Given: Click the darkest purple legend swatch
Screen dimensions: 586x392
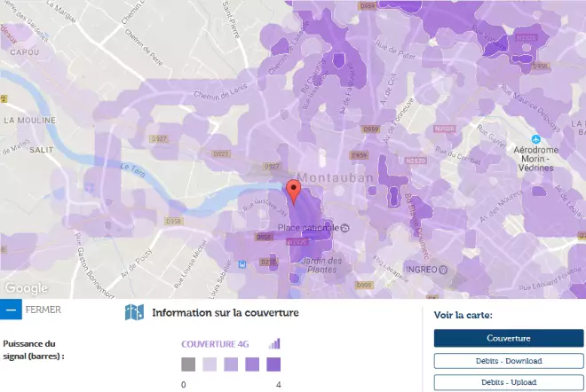Looking at the screenshot, I should [x=273, y=365].
